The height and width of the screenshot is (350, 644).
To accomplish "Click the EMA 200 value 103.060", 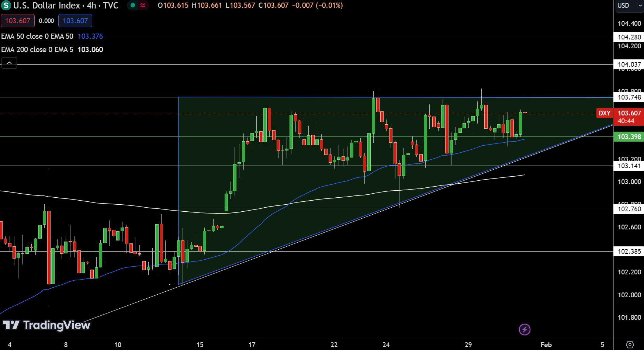I will click(x=90, y=49).
